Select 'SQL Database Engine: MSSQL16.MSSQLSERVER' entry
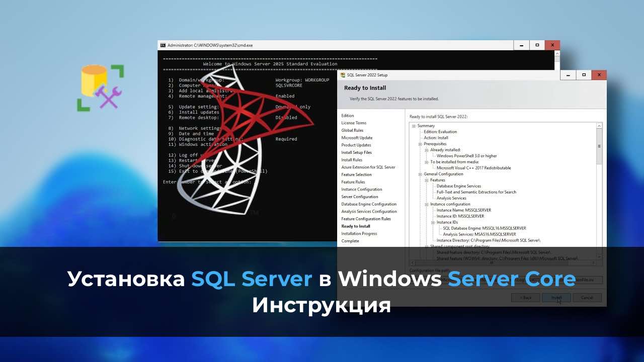644x362 pixels. 485,228
